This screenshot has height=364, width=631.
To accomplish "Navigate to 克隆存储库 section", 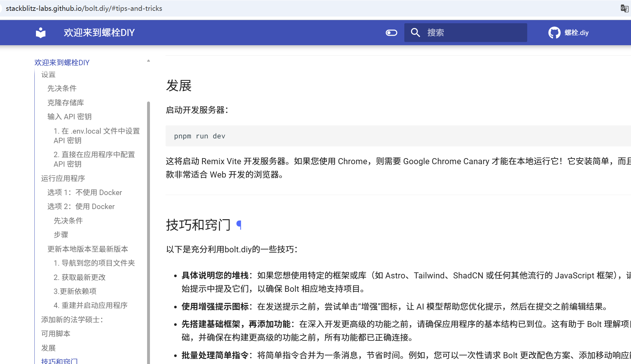I will (66, 102).
